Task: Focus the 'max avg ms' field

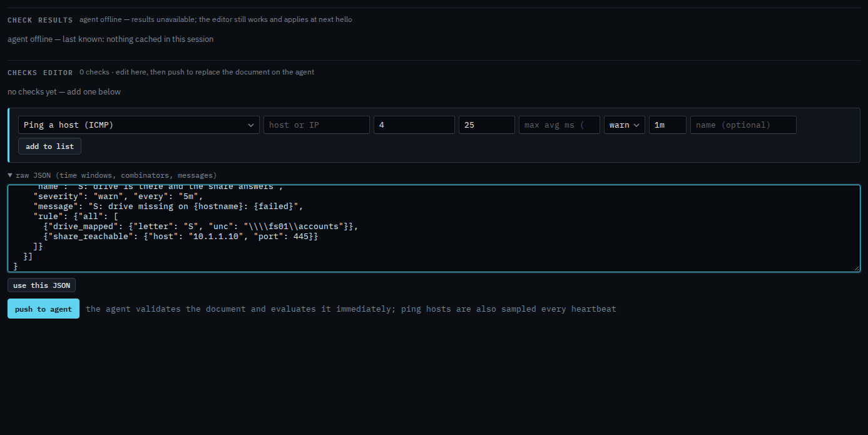Action: coord(559,125)
